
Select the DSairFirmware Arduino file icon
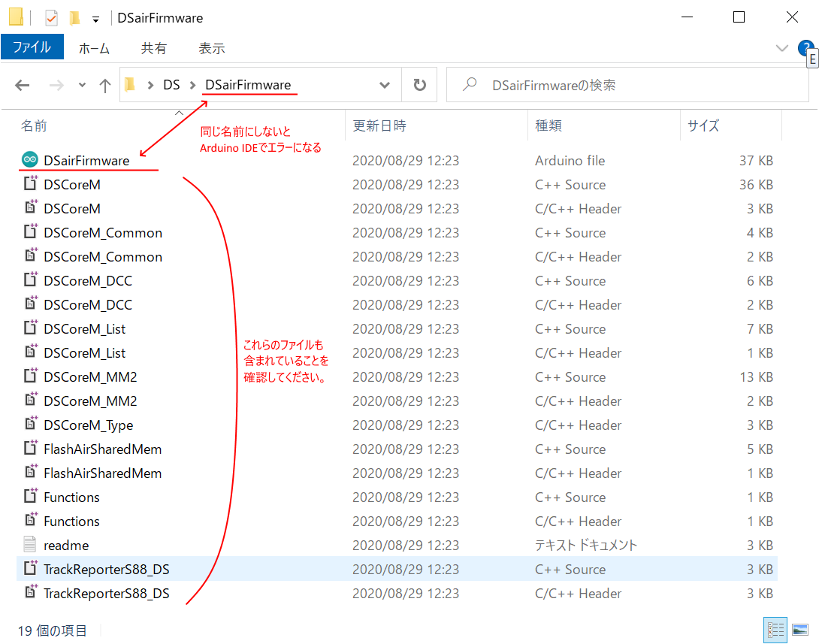coord(30,159)
